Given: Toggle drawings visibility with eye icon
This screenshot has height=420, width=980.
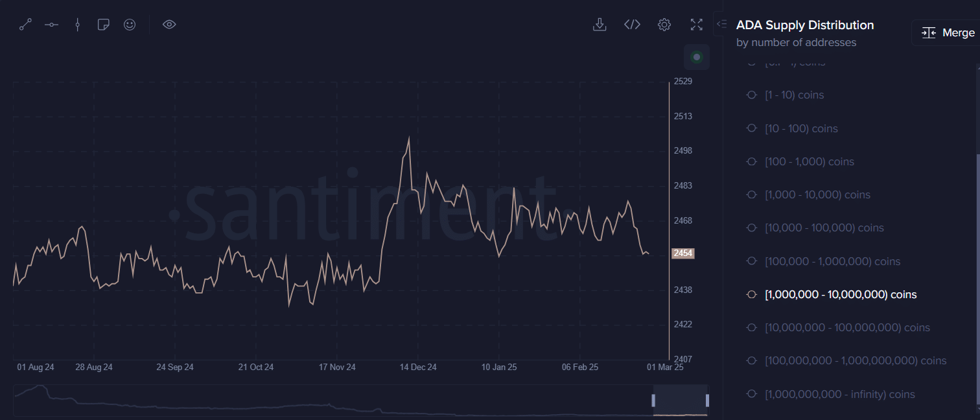Looking at the screenshot, I should [169, 25].
